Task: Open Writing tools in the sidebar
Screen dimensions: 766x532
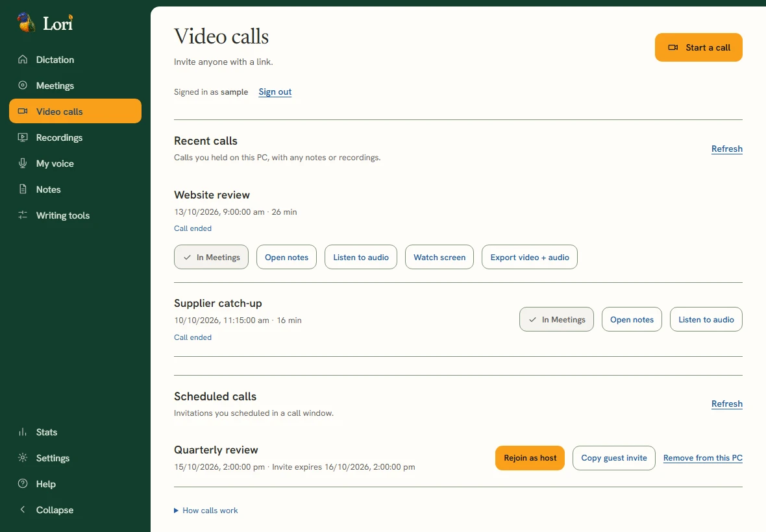Action: pyautogui.click(x=75, y=215)
